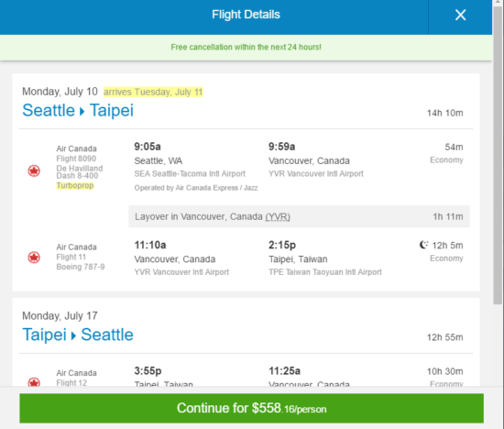Continue for $558.16 per person
The height and width of the screenshot is (429, 504).
tap(251, 408)
